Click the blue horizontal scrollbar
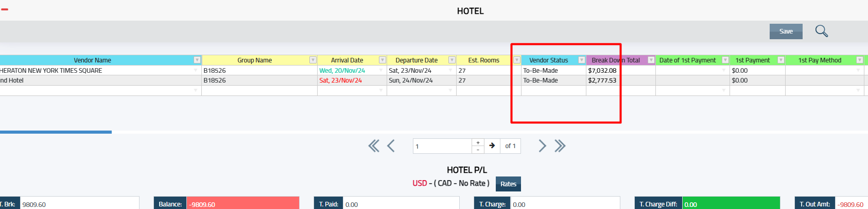 tap(56, 132)
